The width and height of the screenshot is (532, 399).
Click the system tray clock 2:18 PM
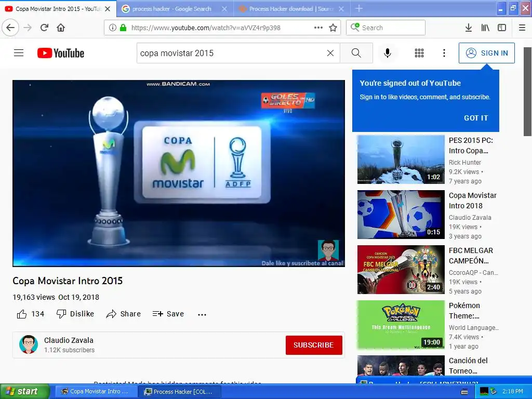pyautogui.click(x=513, y=391)
